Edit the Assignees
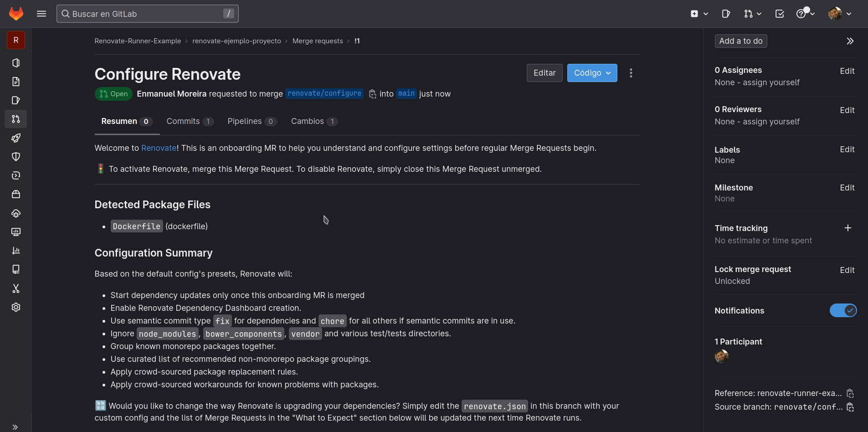This screenshot has width=868, height=432. [x=847, y=71]
